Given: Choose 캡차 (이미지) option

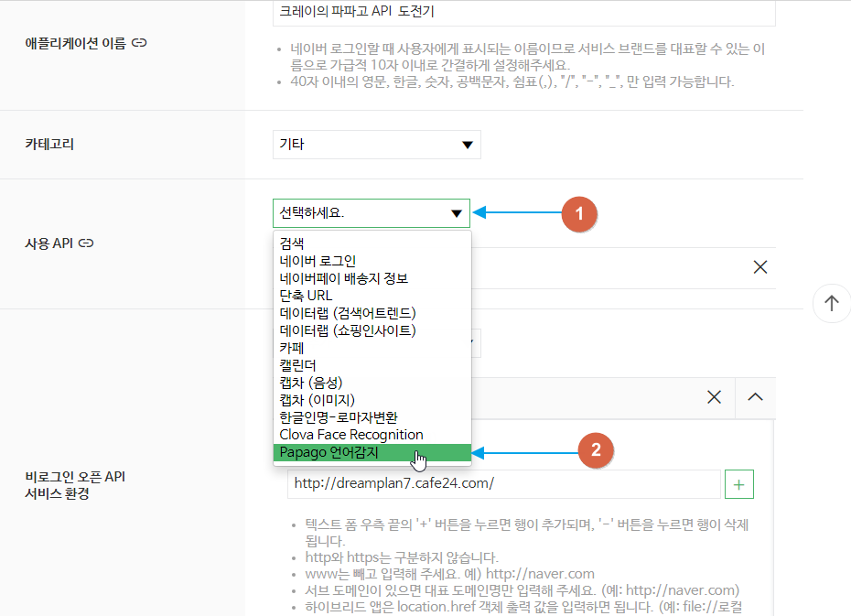Looking at the screenshot, I should pos(372,399).
